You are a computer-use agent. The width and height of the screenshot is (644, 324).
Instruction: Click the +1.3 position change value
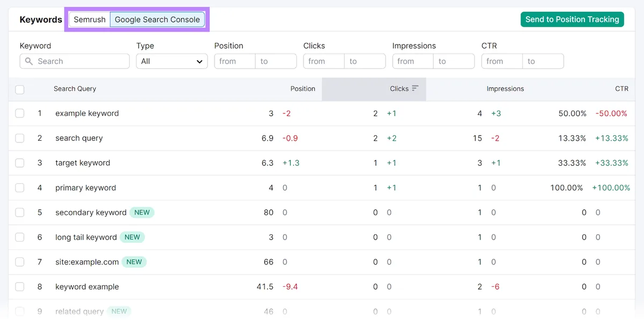pos(291,163)
